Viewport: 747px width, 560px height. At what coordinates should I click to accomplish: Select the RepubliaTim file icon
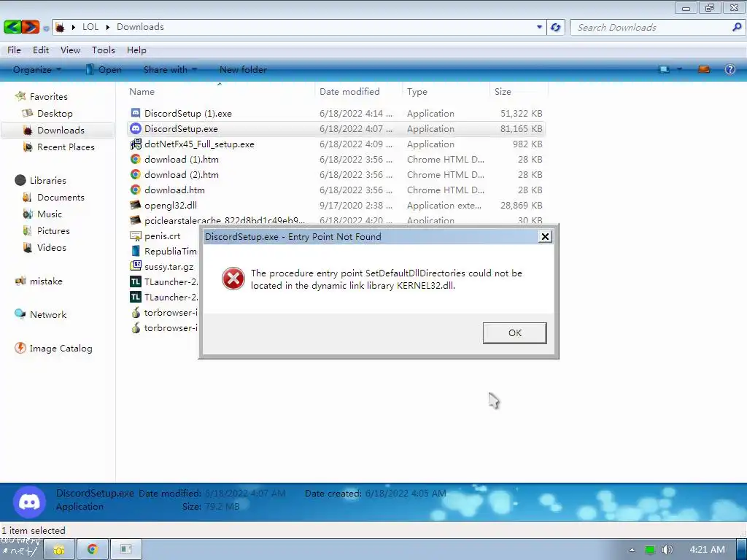click(136, 251)
